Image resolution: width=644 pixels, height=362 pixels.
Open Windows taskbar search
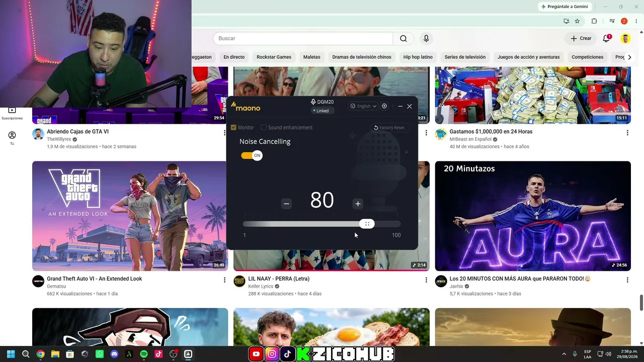coord(26,354)
